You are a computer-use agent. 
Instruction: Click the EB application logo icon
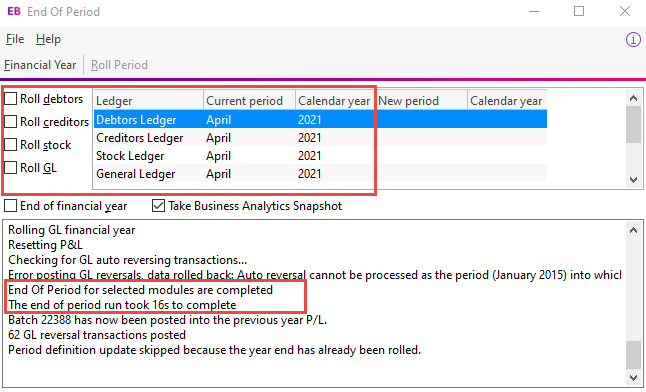coord(14,11)
